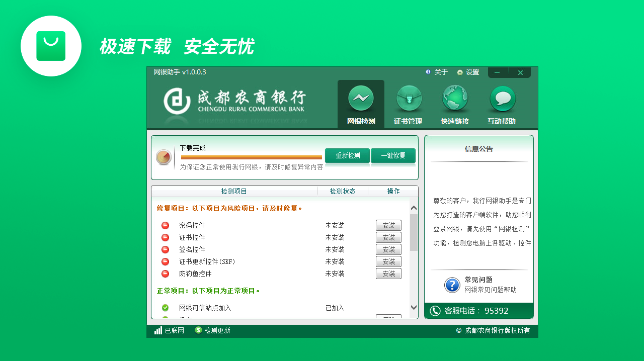Click the phone icon next to 客服电话
The height and width of the screenshot is (362, 644).
point(435,311)
